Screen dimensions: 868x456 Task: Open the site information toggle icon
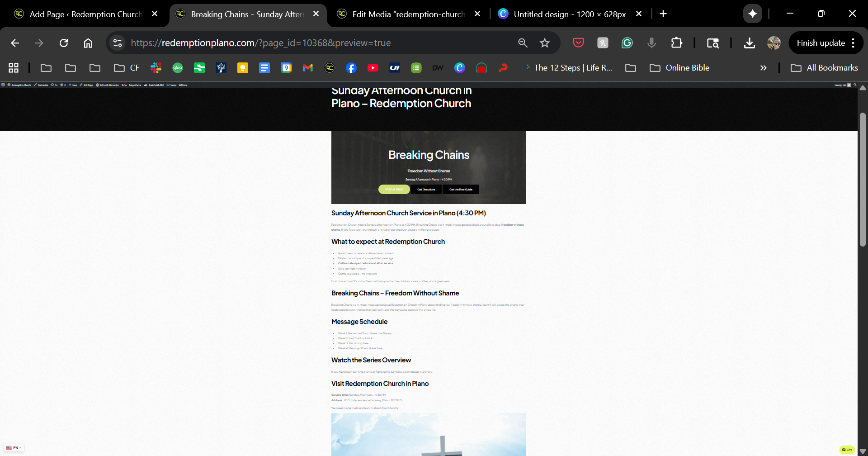point(118,43)
